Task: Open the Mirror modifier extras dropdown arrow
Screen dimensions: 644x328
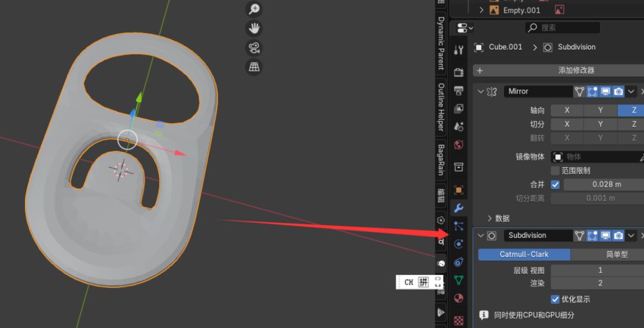Action: coord(631,92)
